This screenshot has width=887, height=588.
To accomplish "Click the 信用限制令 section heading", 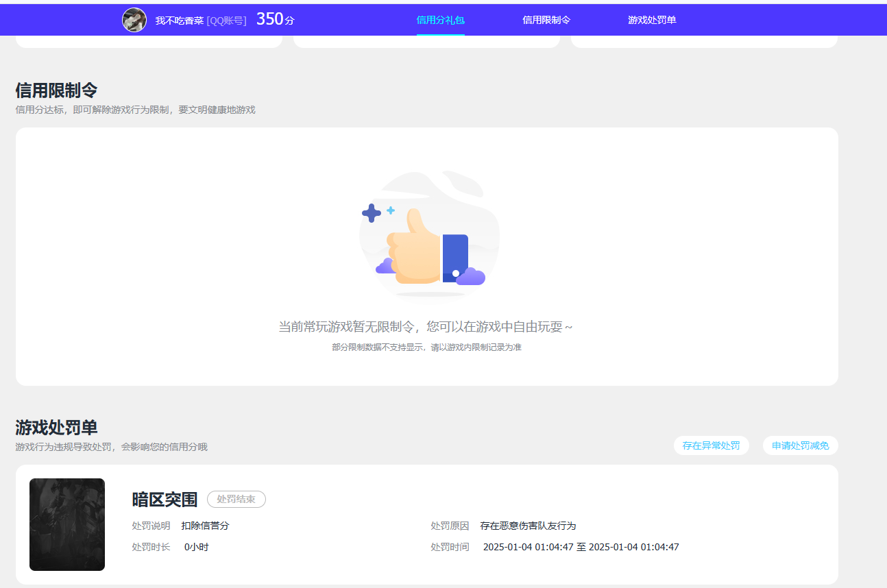I will click(x=56, y=90).
